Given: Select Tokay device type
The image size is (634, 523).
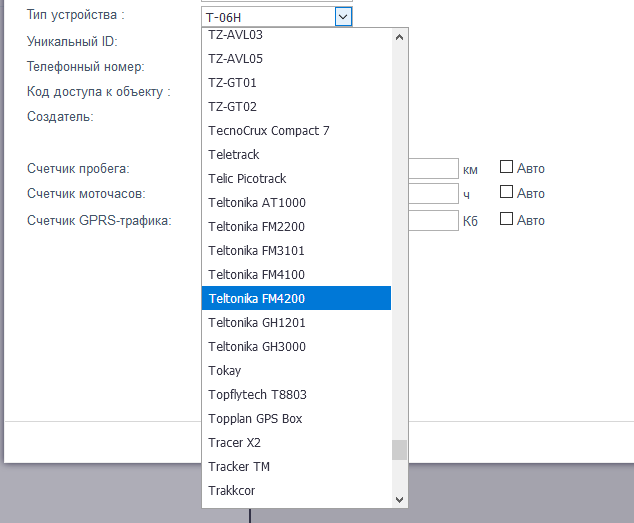Looking at the screenshot, I should pyautogui.click(x=224, y=370).
